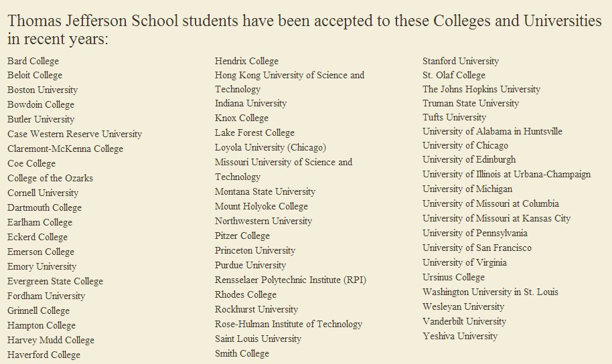Click Rose-Hulman Institute of Technology
The image size is (612, 364).
coord(289,324)
